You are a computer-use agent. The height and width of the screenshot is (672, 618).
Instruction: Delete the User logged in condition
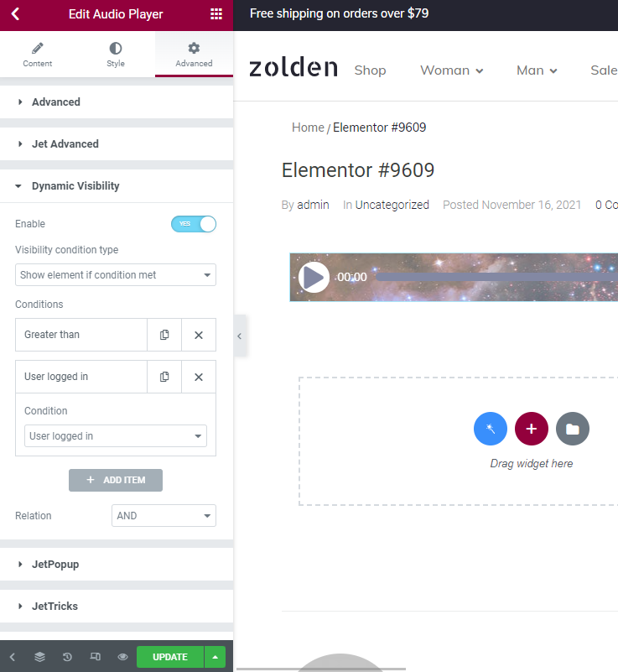(x=199, y=377)
